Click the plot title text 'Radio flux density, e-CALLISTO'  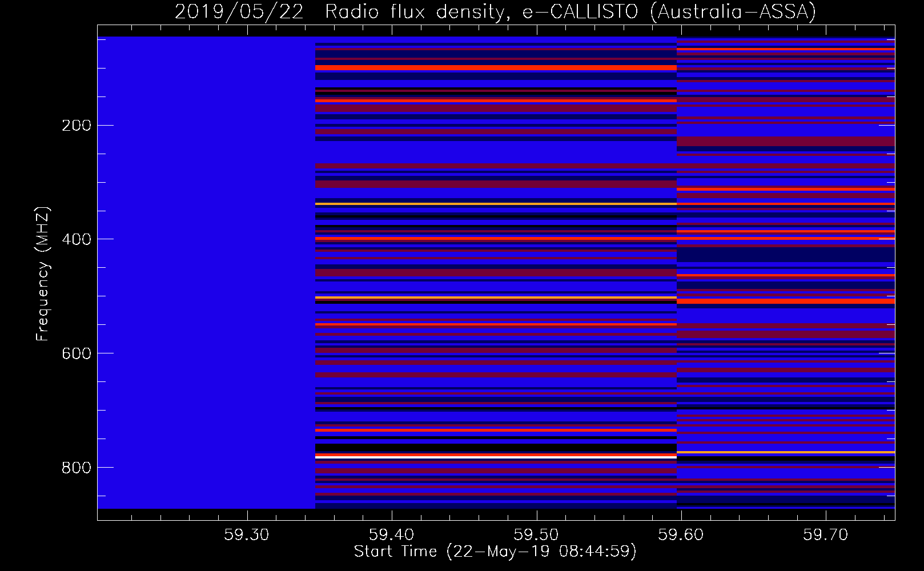click(481, 12)
